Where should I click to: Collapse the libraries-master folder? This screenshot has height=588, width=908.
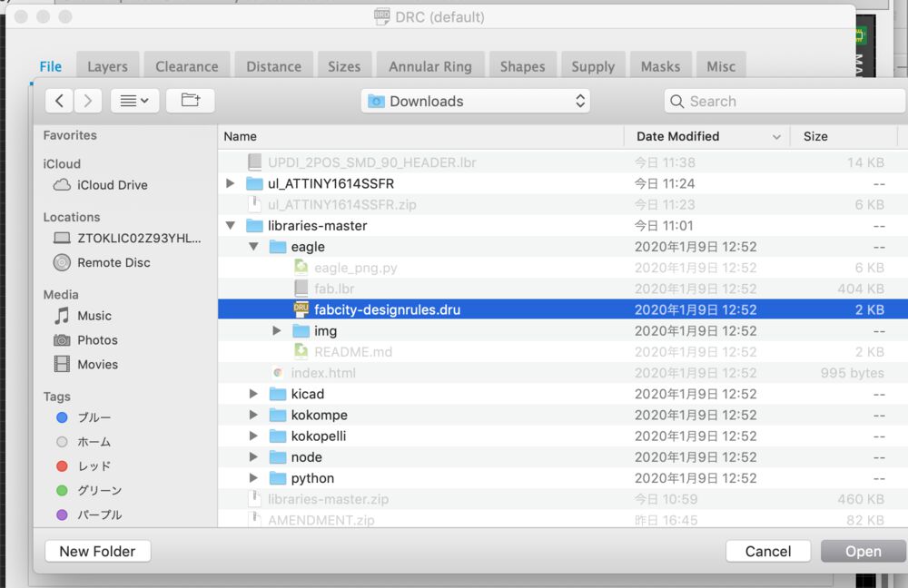click(x=230, y=226)
